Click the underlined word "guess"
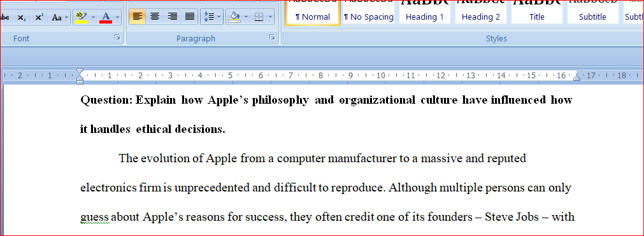Image resolution: width=644 pixels, height=236 pixels. [94, 217]
